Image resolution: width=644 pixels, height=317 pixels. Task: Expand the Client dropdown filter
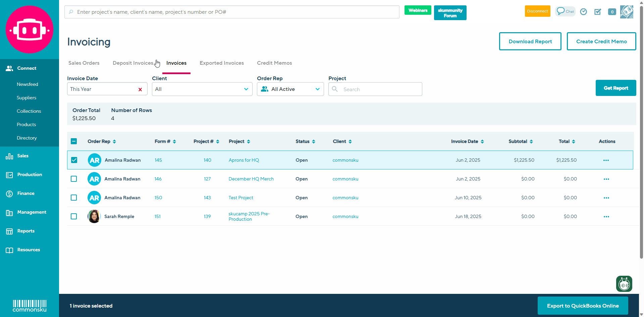pos(202,89)
